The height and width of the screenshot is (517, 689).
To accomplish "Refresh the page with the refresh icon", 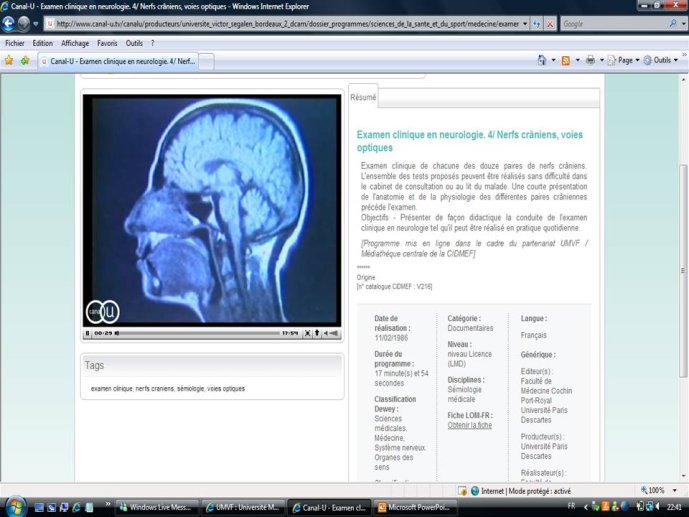I will 537,24.
